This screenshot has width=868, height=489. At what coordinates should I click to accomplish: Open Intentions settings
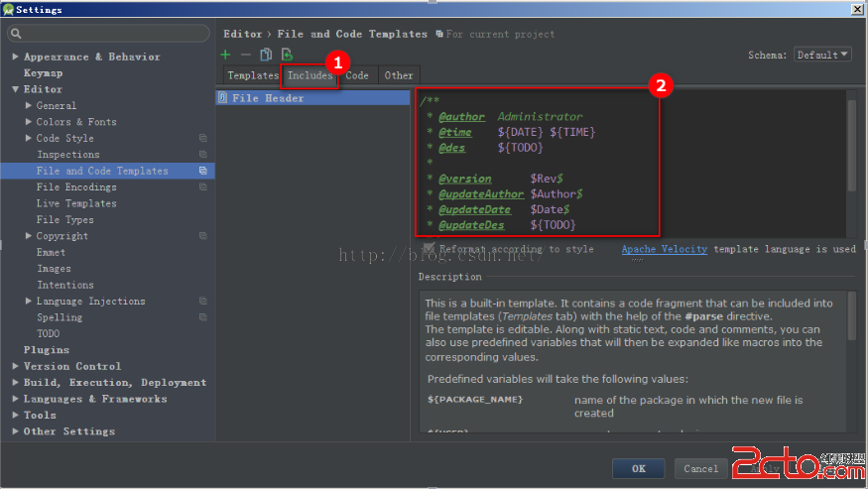point(64,285)
